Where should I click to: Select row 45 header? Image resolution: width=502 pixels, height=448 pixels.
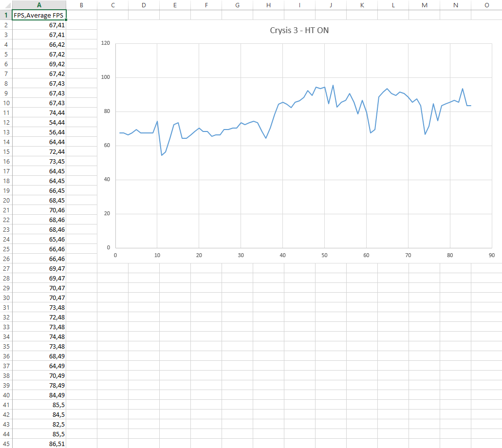pos(6,444)
